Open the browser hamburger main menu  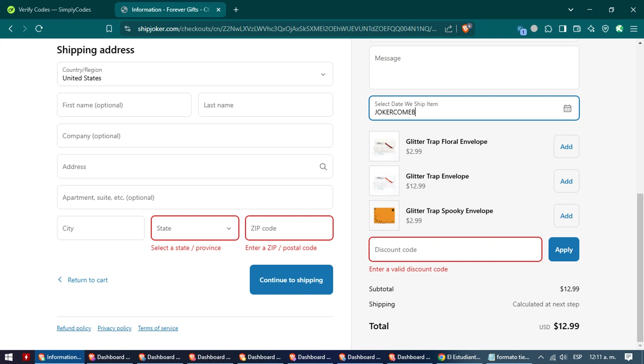(634, 29)
